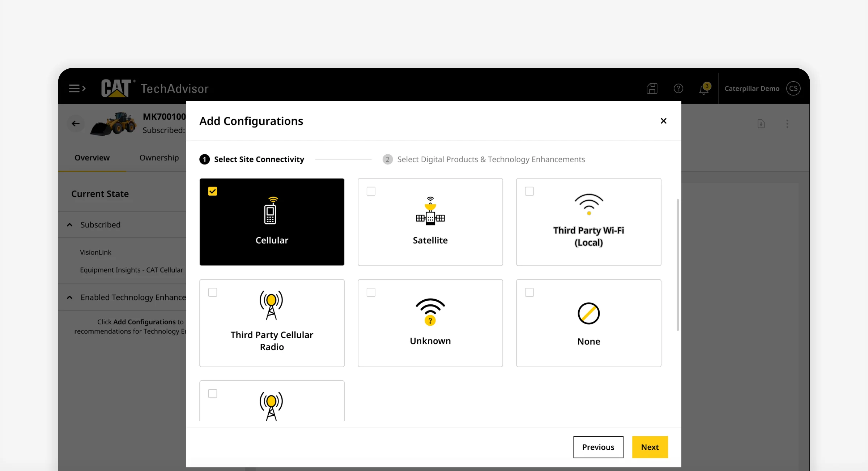Screen dimensions: 868x471
Task: Uncheck the Cellular checkbox
Action: click(x=213, y=191)
